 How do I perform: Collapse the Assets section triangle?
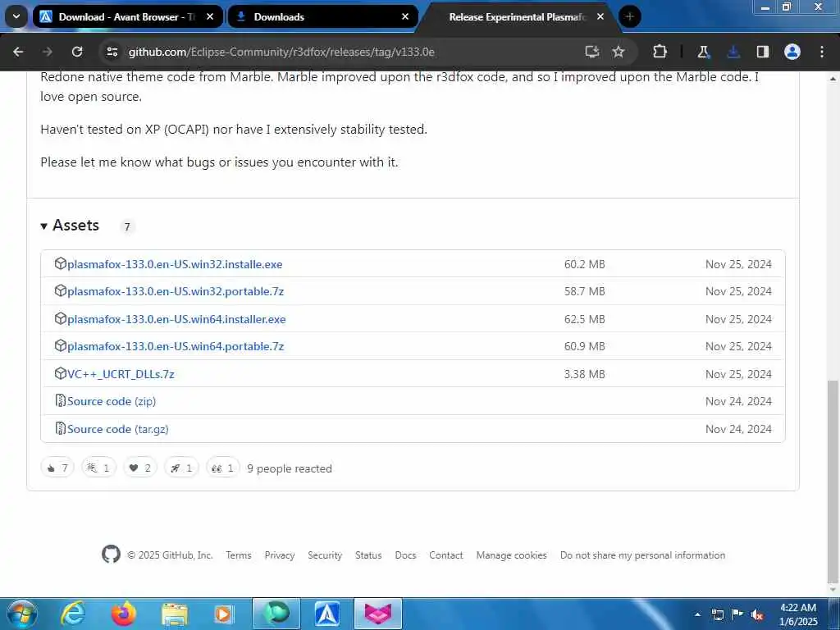[x=44, y=226]
